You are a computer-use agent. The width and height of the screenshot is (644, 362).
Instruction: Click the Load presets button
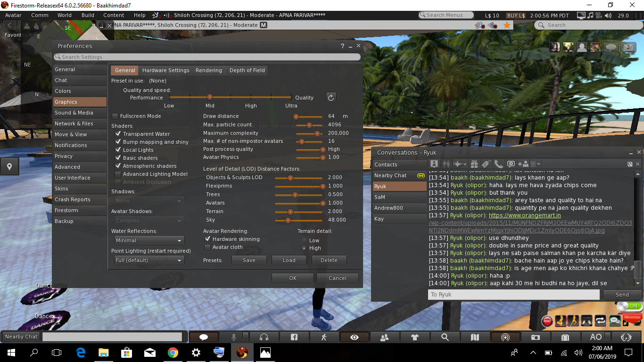click(x=289, y=260)
